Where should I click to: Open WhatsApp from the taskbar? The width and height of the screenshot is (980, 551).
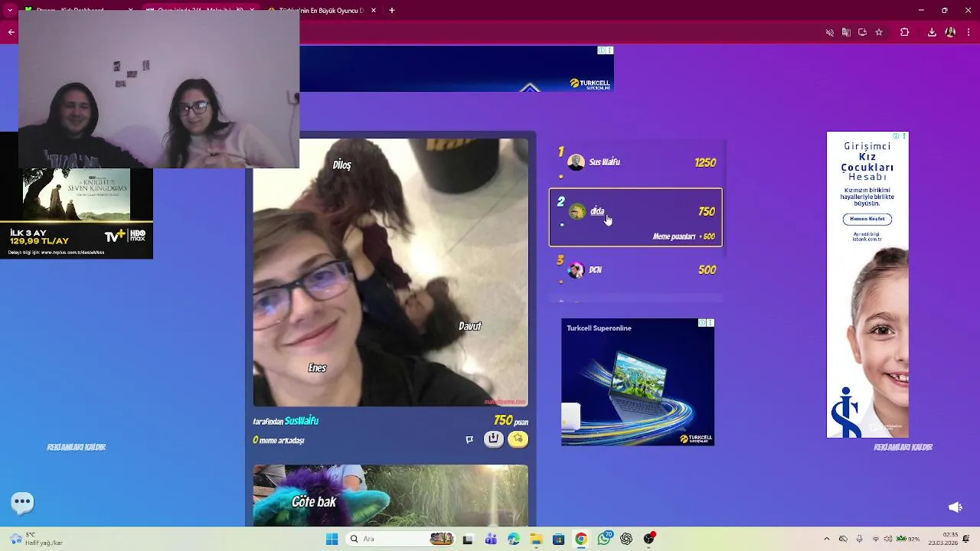click(x=604, y=539)
